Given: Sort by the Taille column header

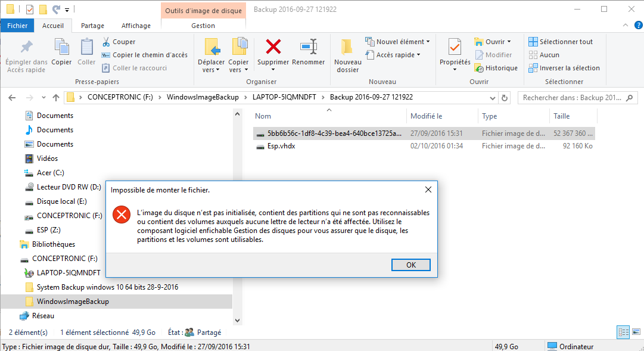Looking at the screenshot, I should click(x=561, y=116).
